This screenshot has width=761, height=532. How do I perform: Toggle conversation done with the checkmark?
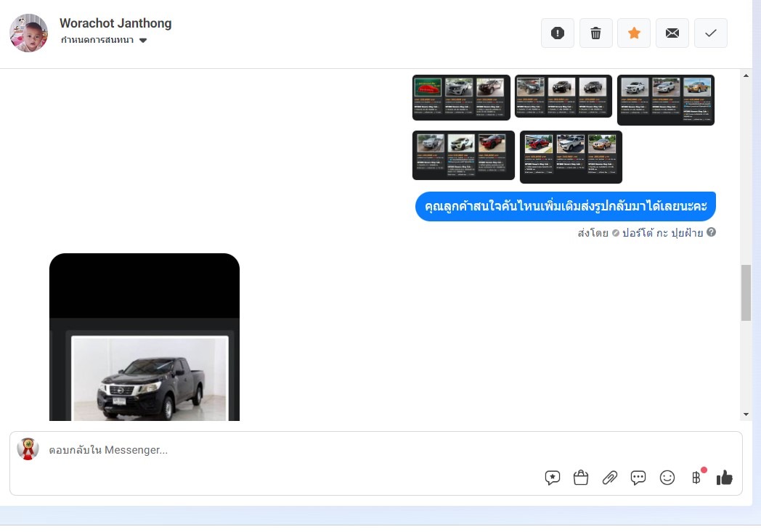pyautogui.click(x=711, y=33)
